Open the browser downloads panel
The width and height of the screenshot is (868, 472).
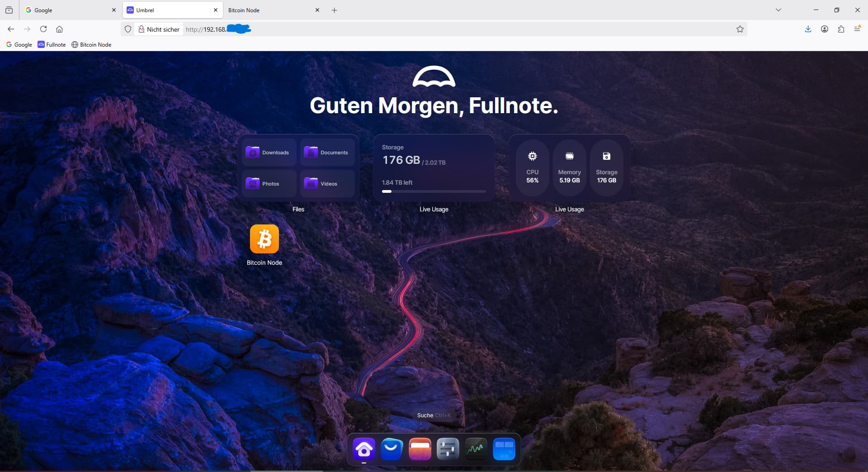[x=808, y=29]
